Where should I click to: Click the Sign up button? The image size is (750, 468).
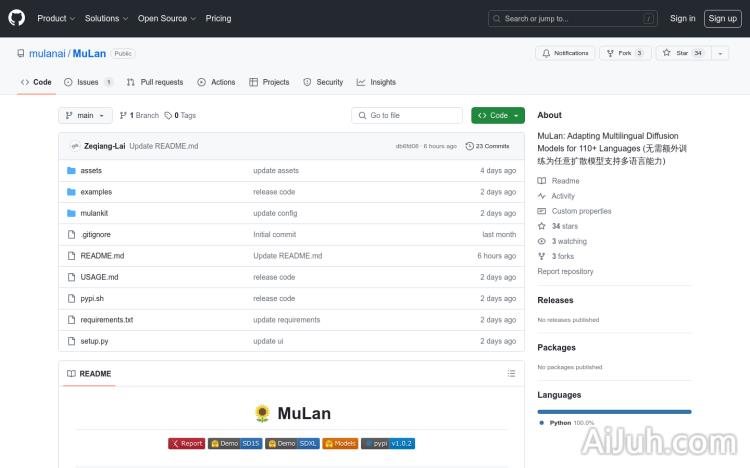coord(721,18)
